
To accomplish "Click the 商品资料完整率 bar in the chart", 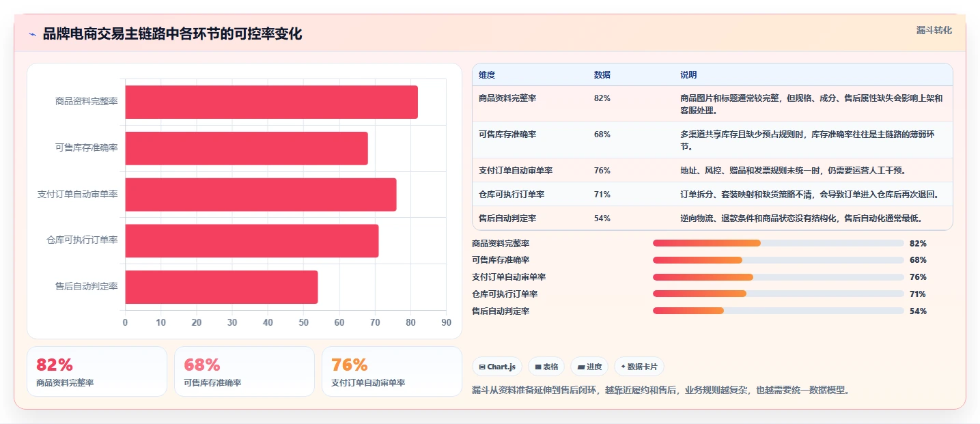I will 271,102.
